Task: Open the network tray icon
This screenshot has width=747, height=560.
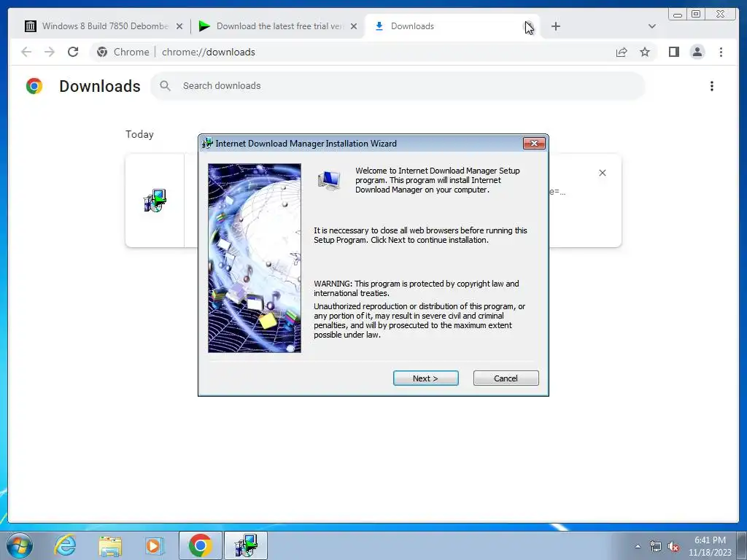Action: [656, 546]
